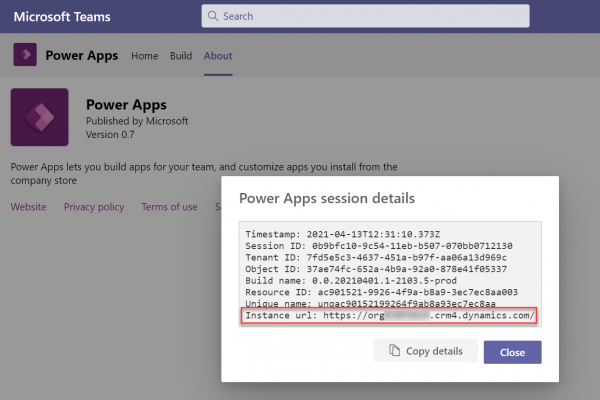Open the Privacy policy link
The width and height of the screenshot is (600, 400).
[94, 207]
